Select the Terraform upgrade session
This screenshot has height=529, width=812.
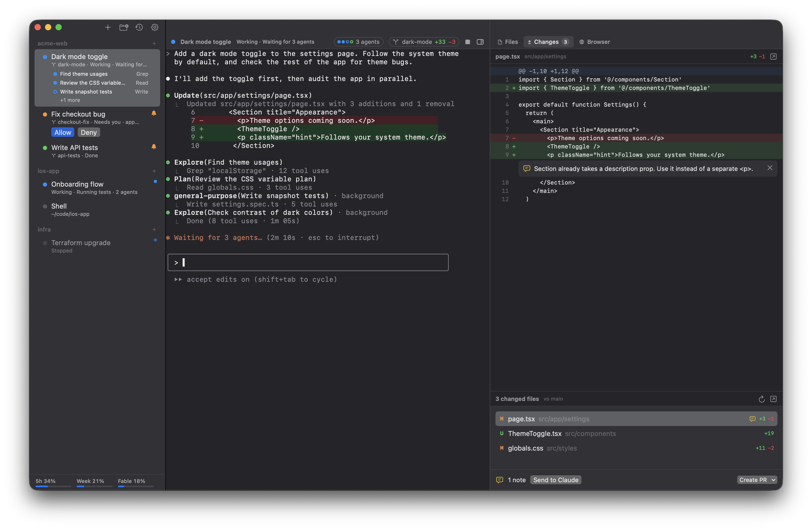[97, 246]
